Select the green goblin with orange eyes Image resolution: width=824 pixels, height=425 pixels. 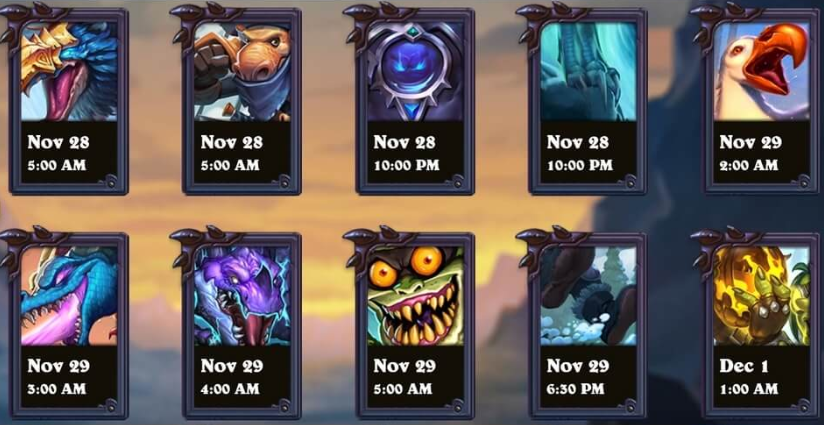[415, 296]
